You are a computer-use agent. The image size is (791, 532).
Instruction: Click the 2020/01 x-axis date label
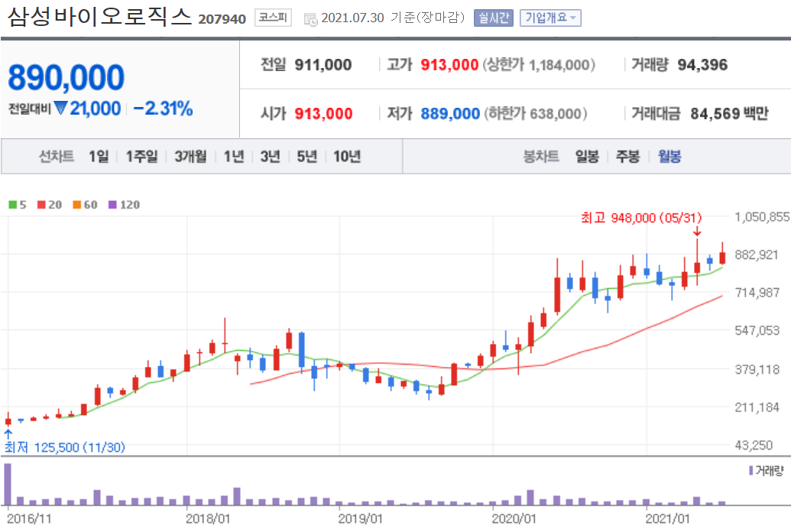pos(514,518)
